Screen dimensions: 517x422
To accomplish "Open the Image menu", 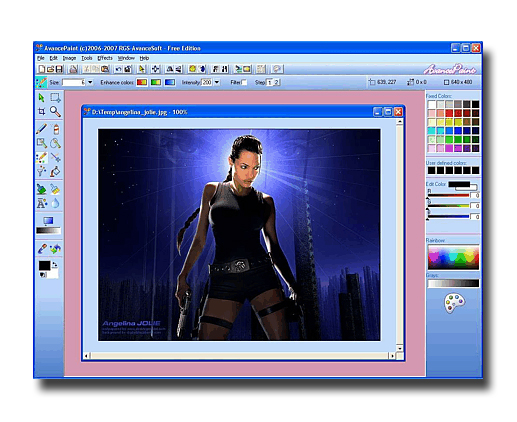I will [69, 58].
